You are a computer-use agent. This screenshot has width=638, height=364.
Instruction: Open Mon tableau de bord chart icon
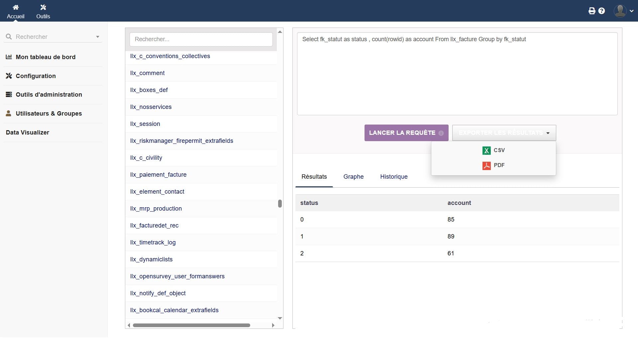click(9, 57)
